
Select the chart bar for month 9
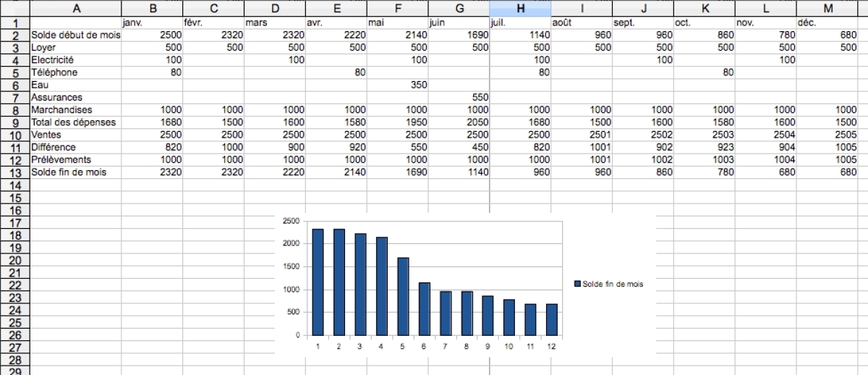coord(488,316)
